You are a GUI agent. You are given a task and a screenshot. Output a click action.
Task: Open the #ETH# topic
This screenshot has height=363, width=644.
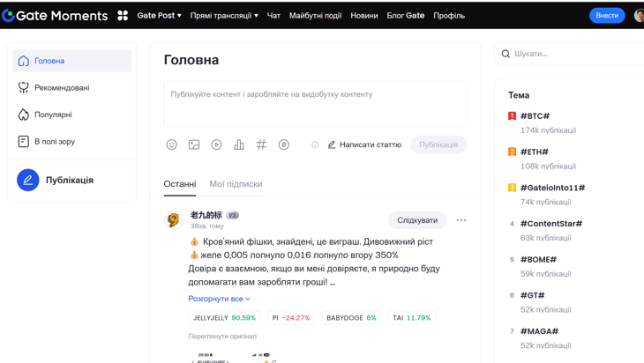pos(534,152)
